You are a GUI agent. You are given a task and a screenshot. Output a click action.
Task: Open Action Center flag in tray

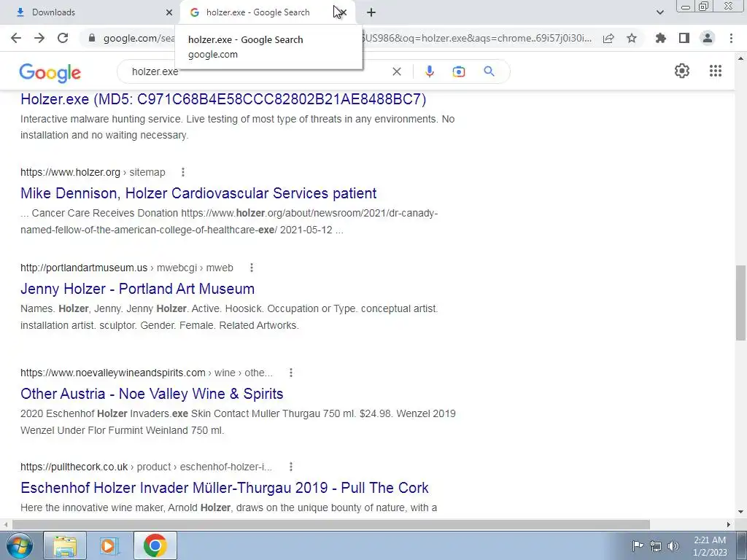point(637,545)
